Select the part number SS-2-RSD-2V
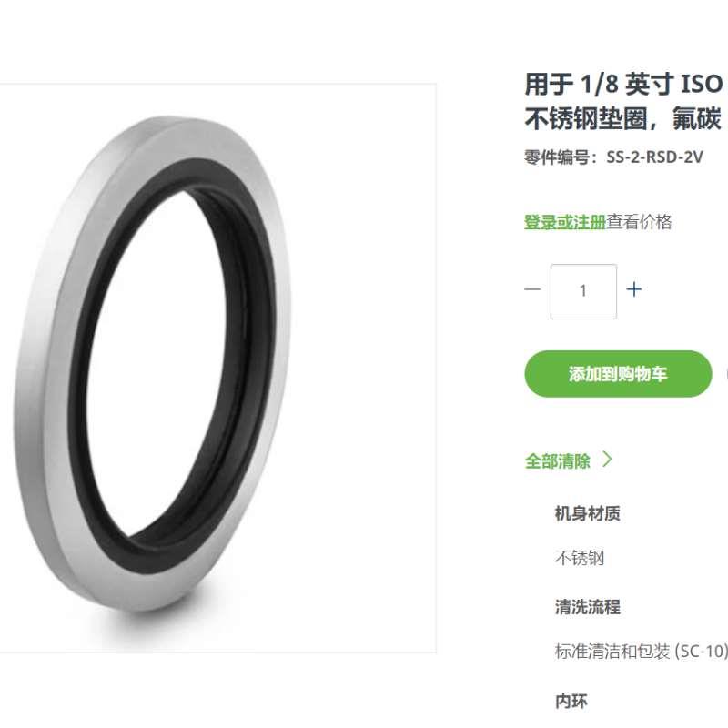The width and height of the screenshot is (728, 728). pos(654,157)
